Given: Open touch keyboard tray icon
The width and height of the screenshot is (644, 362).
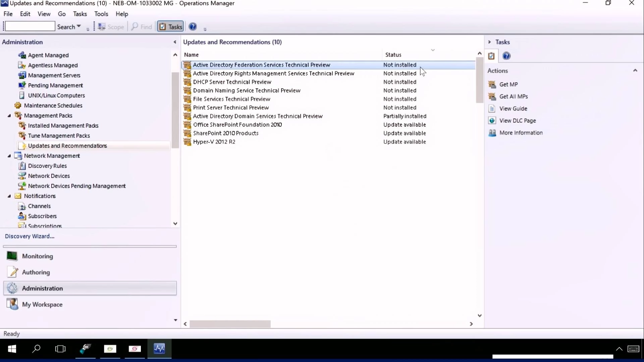Looking at the screenshot, I should coord(633,349).
